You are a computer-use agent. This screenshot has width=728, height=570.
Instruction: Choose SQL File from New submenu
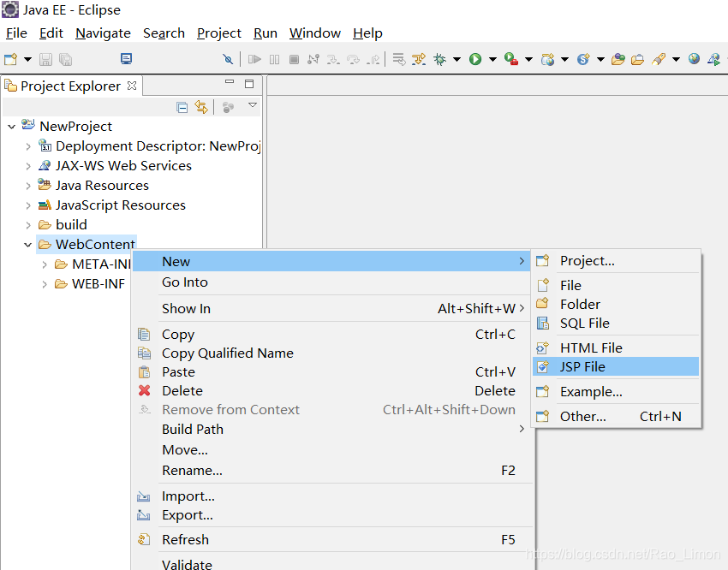click(x=616, y=324)
